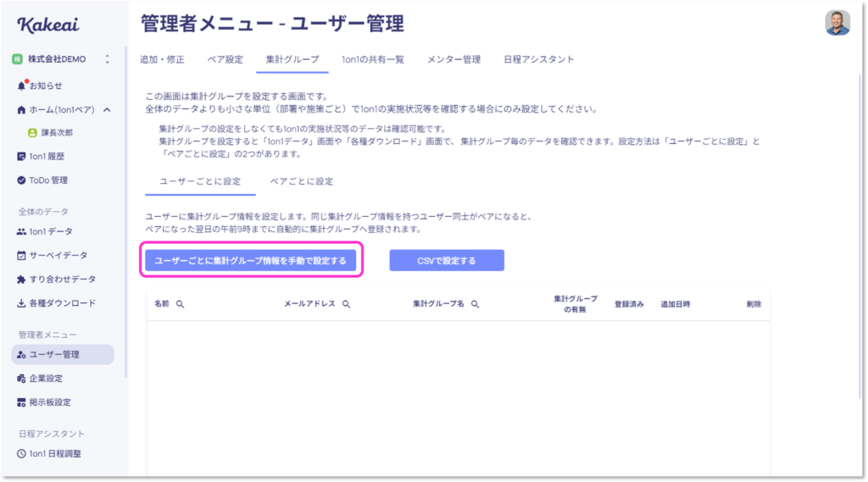Open the 1on1 データ page
868x482 pixels.
pyautogui.click(x=51, y=231)
